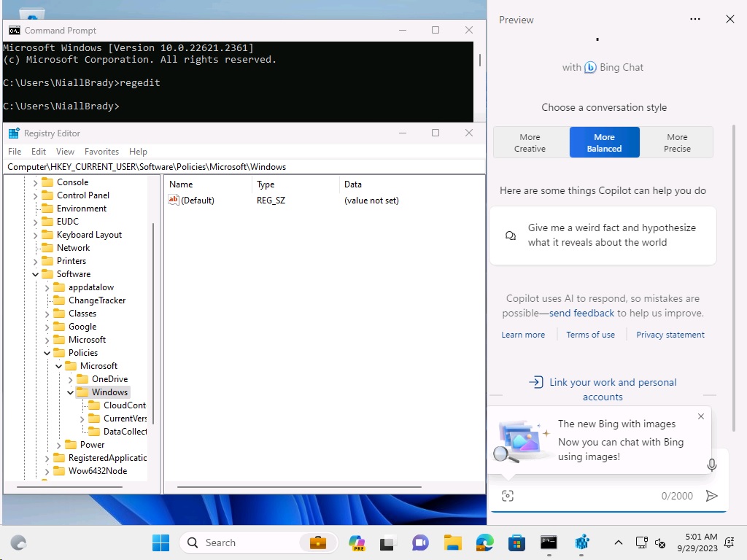Viewport: 747px width, 560px height.
Task: Switch to Command Prompt taskbar icon
Action: coord(549,542)
